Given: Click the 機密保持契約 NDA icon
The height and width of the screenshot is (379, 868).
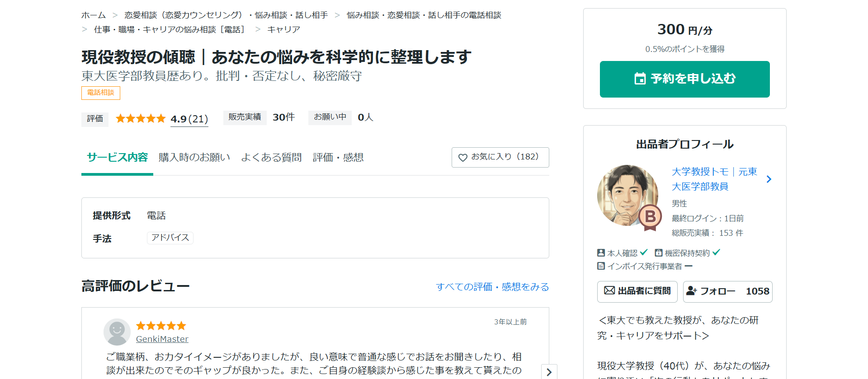Looking at the screenshot, I should 659,253.
